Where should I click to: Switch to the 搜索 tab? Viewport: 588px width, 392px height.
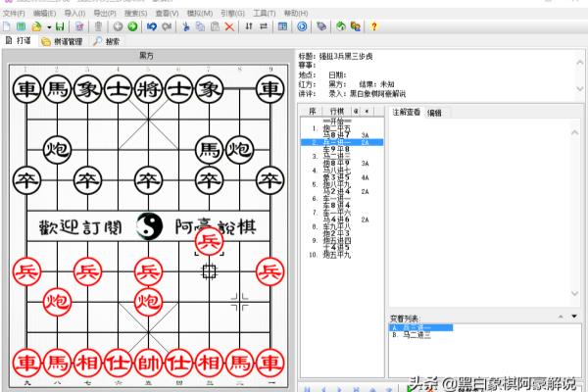tap(110, 41)
